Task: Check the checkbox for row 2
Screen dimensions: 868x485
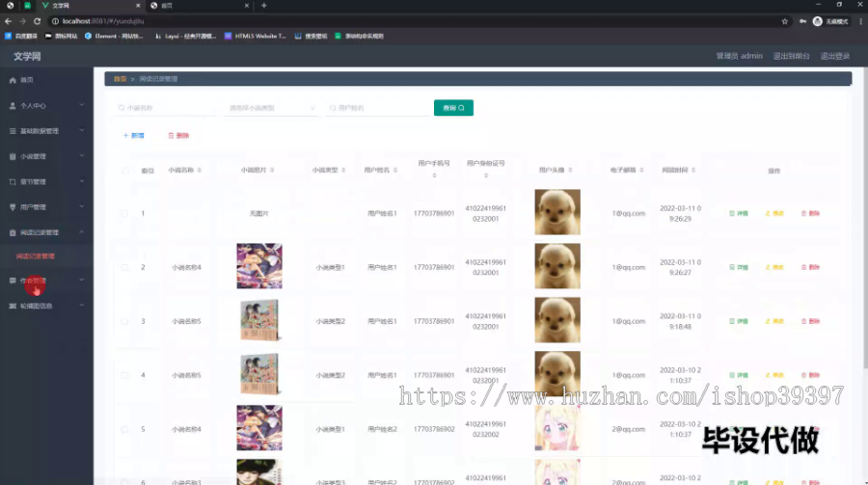Action: [x=124, y=267]
